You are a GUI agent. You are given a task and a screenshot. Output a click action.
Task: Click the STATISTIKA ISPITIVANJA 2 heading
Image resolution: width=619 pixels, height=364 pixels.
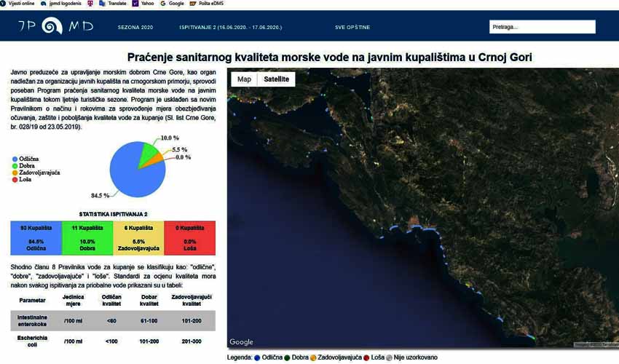pos(114,214)
